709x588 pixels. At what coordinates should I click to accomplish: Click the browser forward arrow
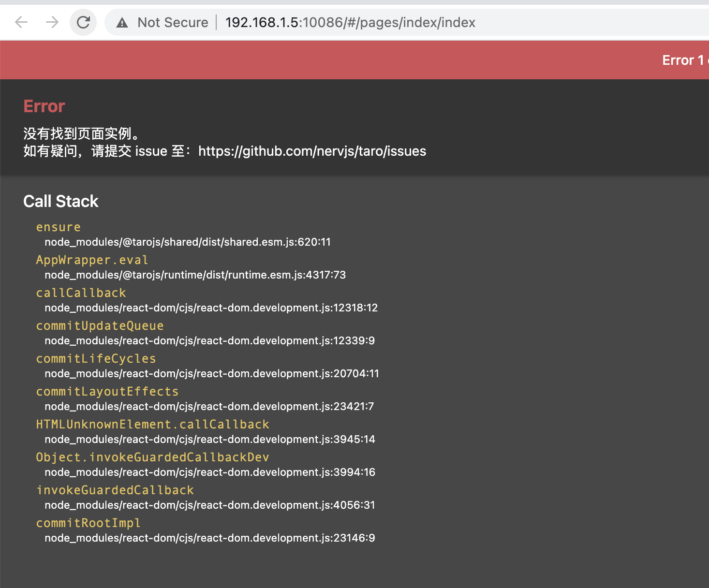52,22
